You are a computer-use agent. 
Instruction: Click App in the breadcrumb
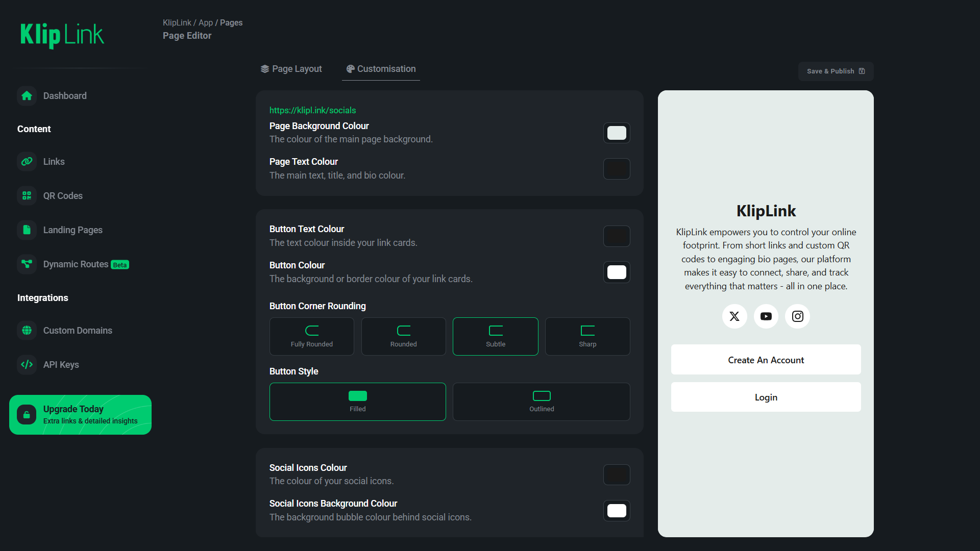[206, 23]
